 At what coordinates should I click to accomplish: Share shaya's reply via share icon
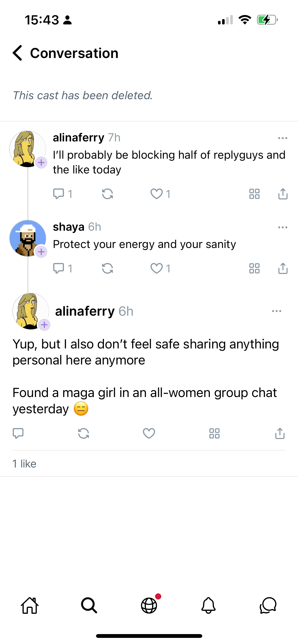pos(283,268)
